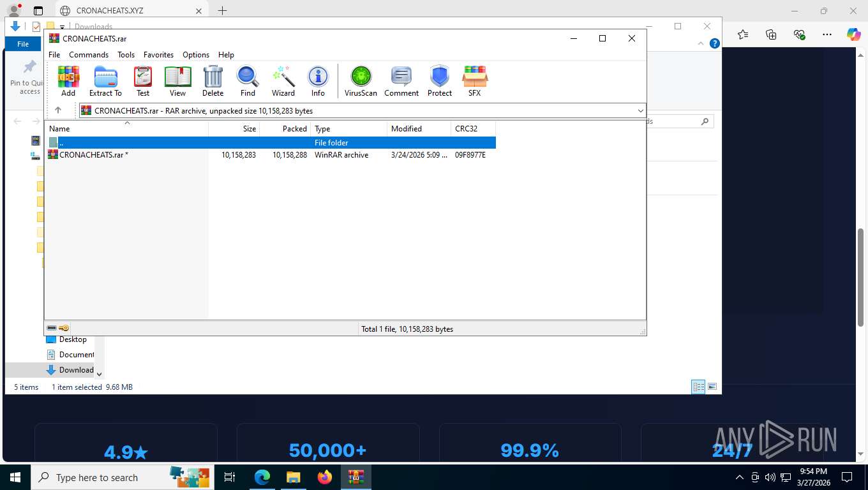The image size is (868, 490).
Task: Open the volume control in tray
Action: 770,477
